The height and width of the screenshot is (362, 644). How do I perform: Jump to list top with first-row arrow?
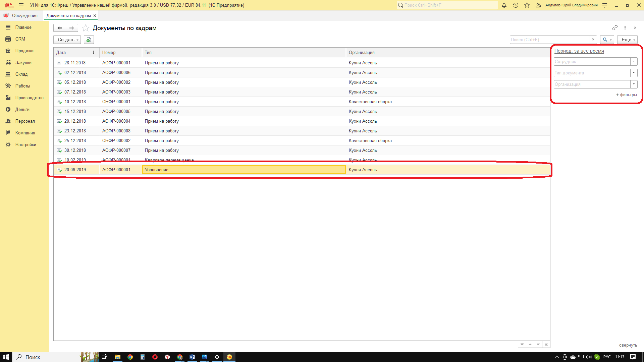click(x=522, y=344)
